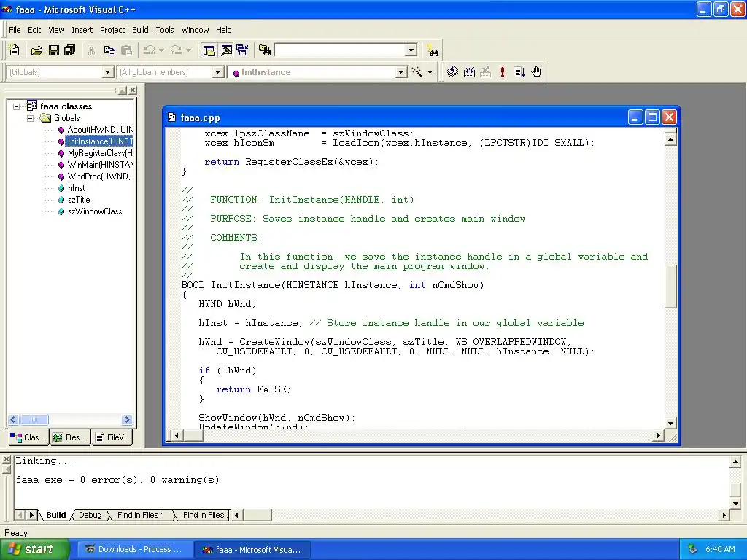747x560 pixels.
Task: Click the Windows Start button
Action: [34, 549]
